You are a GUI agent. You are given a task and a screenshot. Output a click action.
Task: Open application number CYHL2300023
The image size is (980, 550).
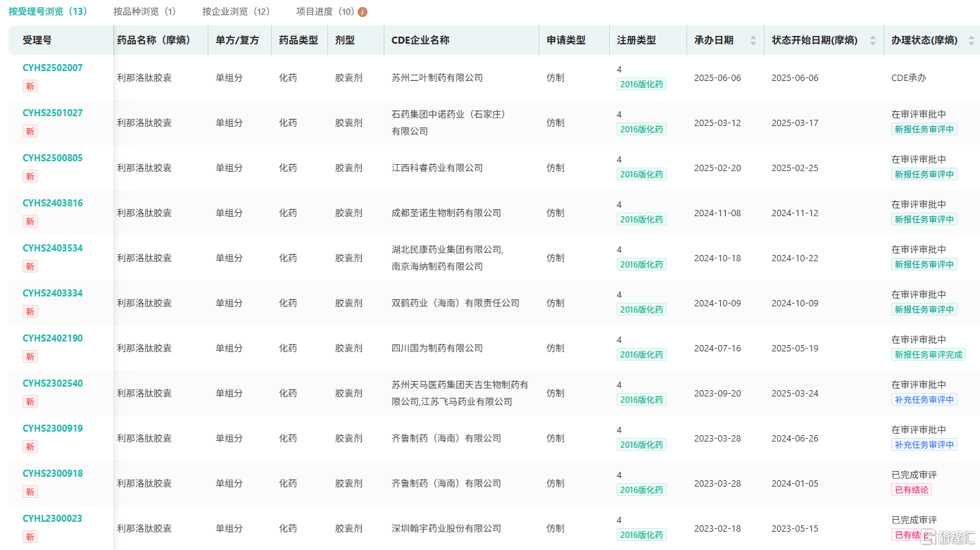point(53,518)
